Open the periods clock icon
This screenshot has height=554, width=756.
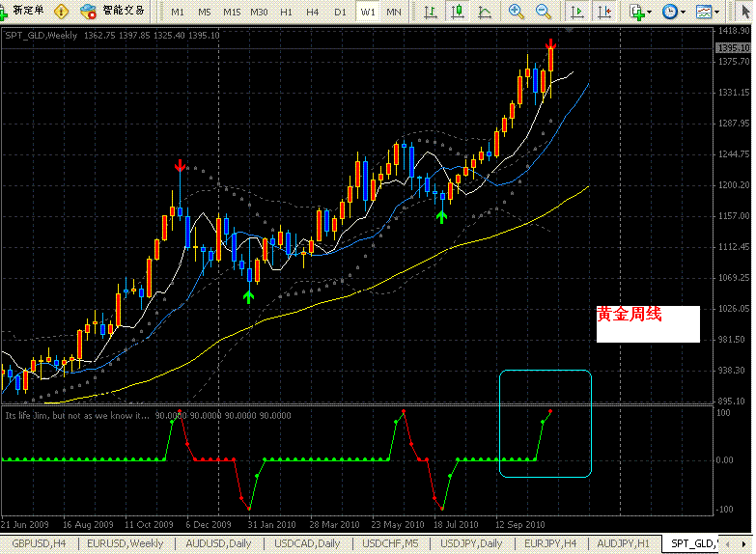[670, 12]
